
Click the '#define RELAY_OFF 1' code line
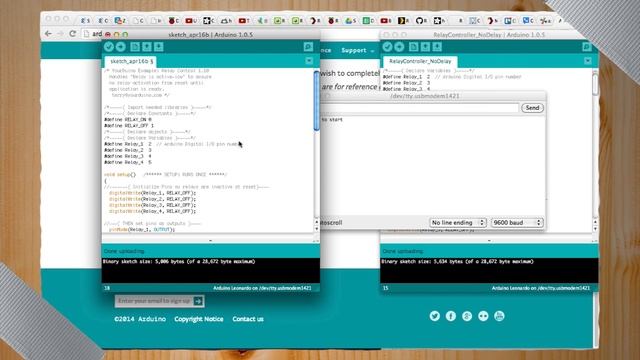pos(129,126)
